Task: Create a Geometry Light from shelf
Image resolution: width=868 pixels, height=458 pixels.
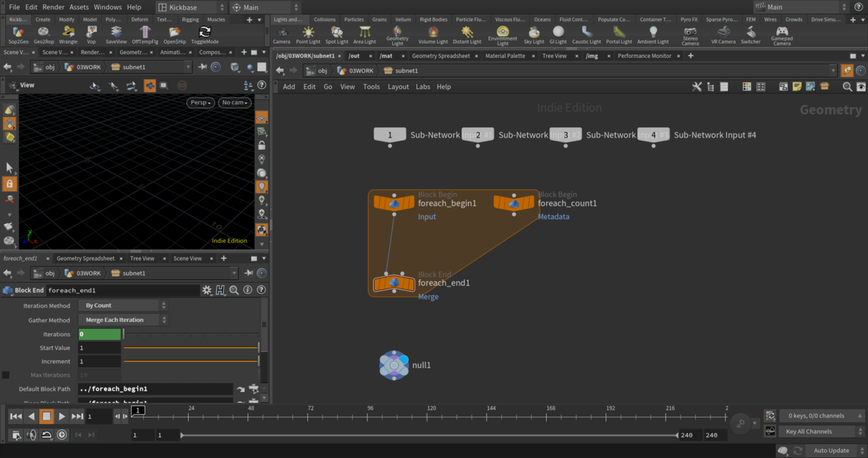Action: (x=398, y=37)
